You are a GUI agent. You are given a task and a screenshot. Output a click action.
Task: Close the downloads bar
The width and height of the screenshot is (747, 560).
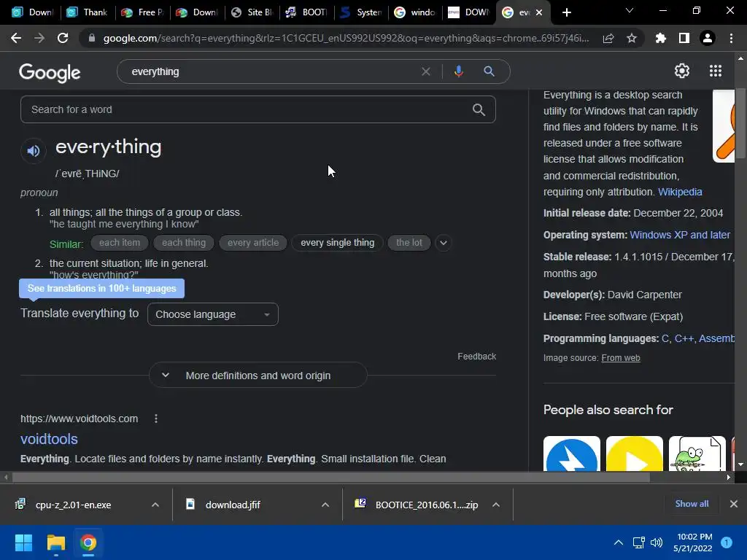[734, 504]
